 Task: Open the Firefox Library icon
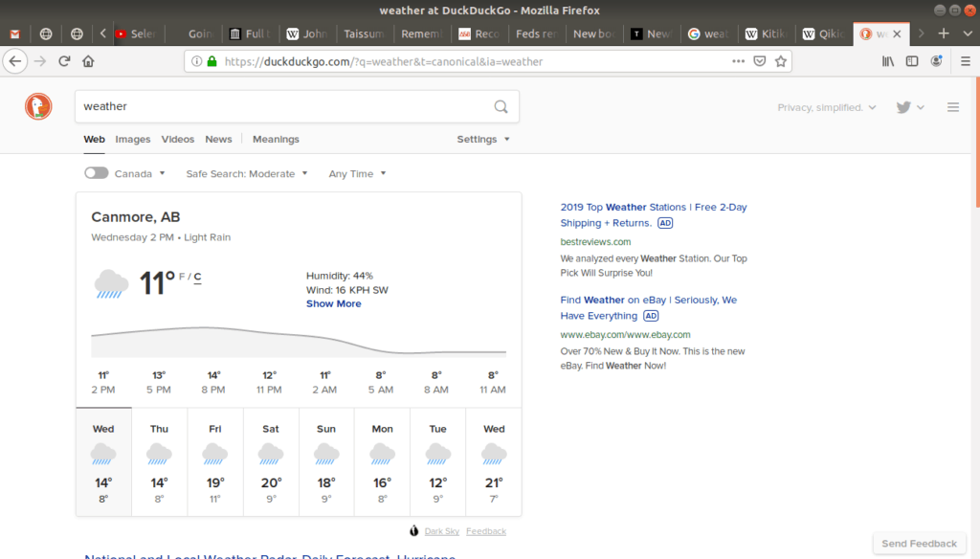pos(887,61)
